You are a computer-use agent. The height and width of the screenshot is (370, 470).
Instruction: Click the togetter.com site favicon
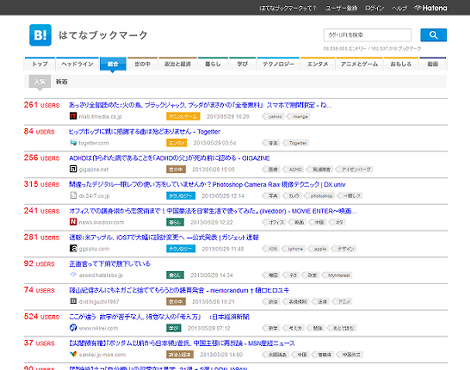click(x=73, y=143)
